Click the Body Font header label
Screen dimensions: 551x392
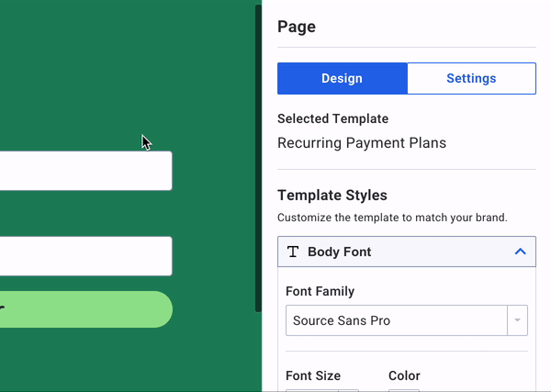339,252
